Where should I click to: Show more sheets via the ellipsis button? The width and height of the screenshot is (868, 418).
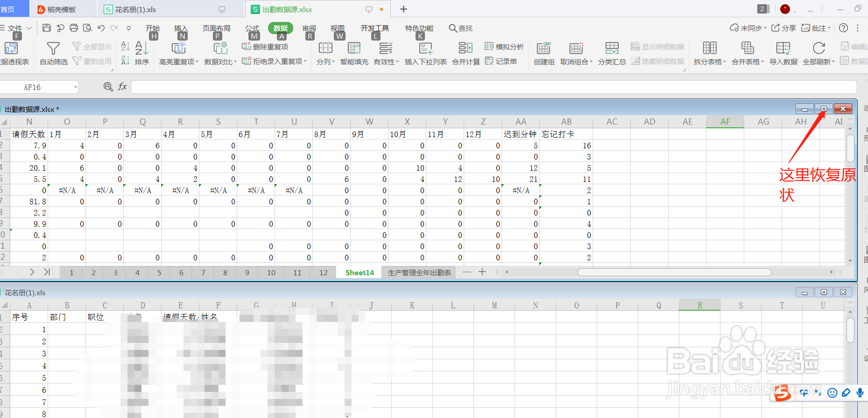coord(466,272)
